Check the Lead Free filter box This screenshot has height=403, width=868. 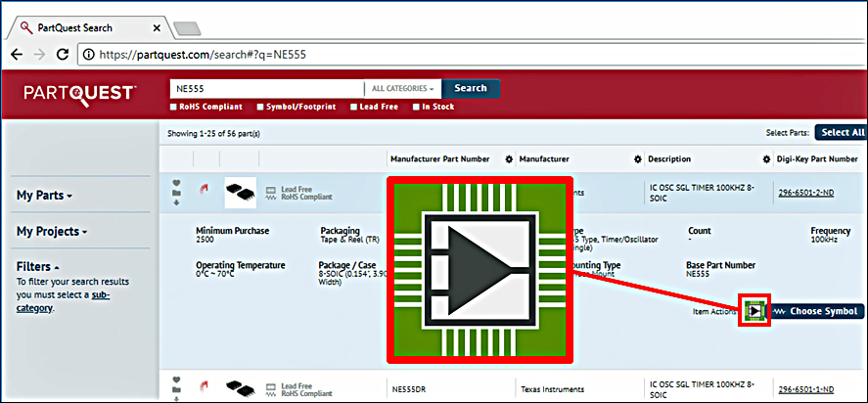coord(353,107)
